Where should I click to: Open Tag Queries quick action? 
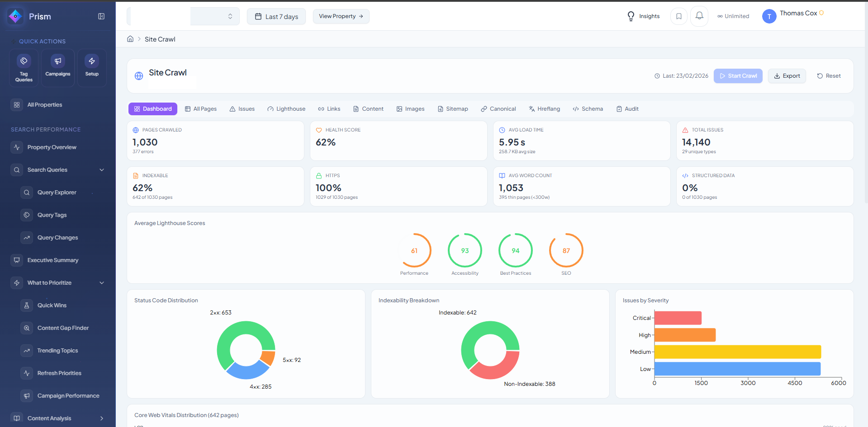pyautogui.click(x=24, y=68)
